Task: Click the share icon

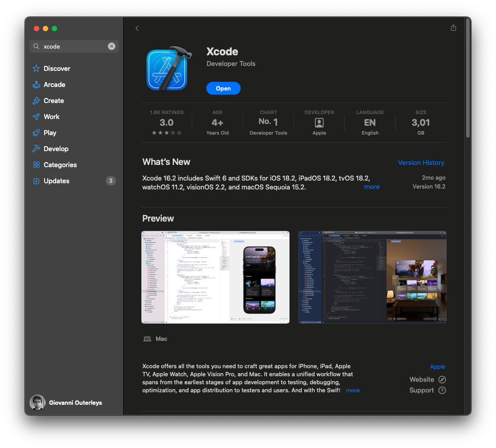Action: pos(453,28)
